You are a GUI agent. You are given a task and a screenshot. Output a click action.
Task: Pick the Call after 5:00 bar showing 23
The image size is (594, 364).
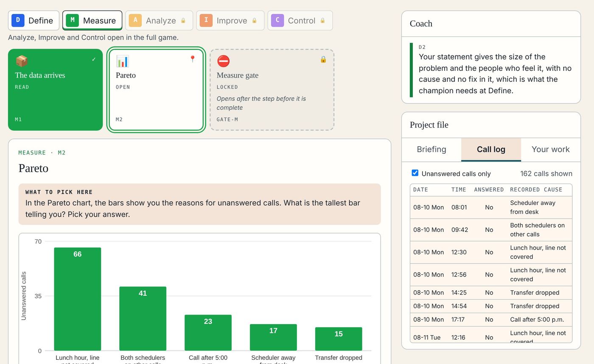(x=208, y=333)
